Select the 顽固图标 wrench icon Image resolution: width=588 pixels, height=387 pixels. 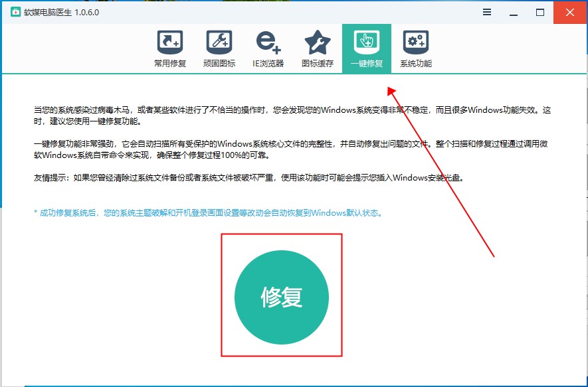click(219, 42)
